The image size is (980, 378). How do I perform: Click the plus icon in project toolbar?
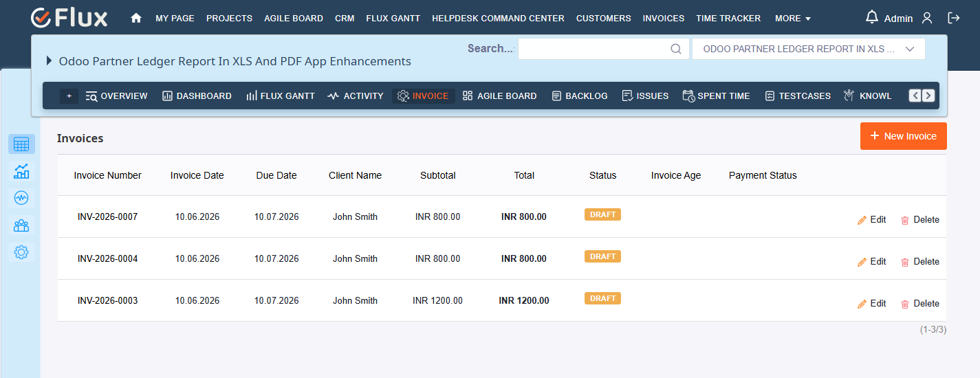coord(69,96)
